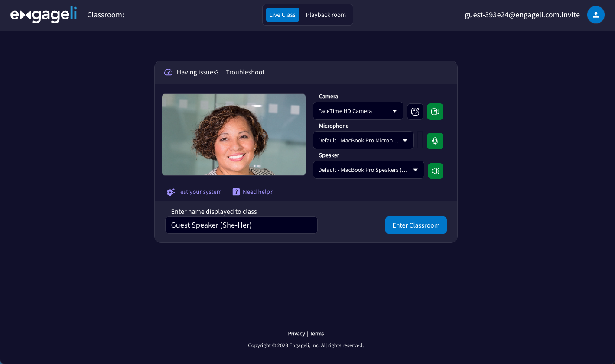Click the speedometer icon beside Having issues
The height and width of the screenshot is (364, 615).
(x=168, y=72)
